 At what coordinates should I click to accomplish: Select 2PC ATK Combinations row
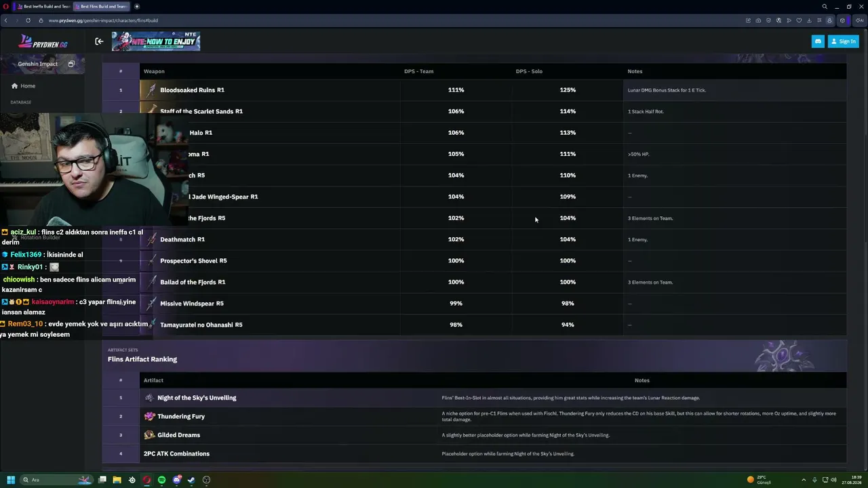pos(475,453)
